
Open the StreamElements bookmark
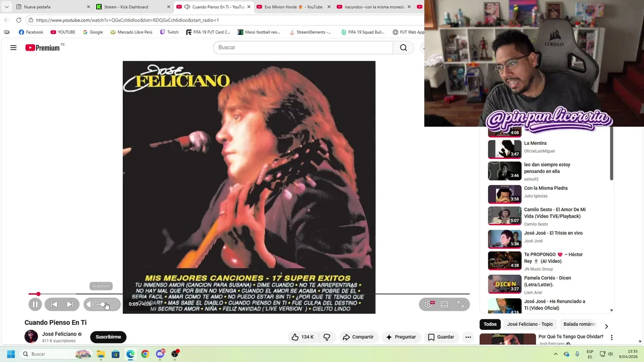(x=310, y=32)
